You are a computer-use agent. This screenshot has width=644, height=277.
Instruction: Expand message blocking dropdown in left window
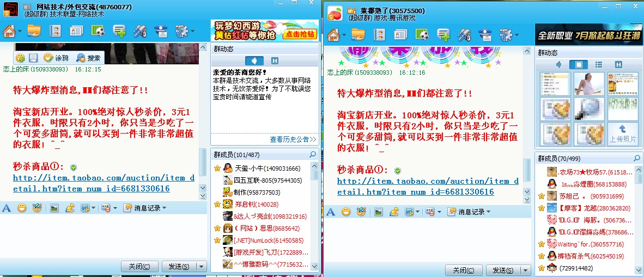(x=115, y=208)
